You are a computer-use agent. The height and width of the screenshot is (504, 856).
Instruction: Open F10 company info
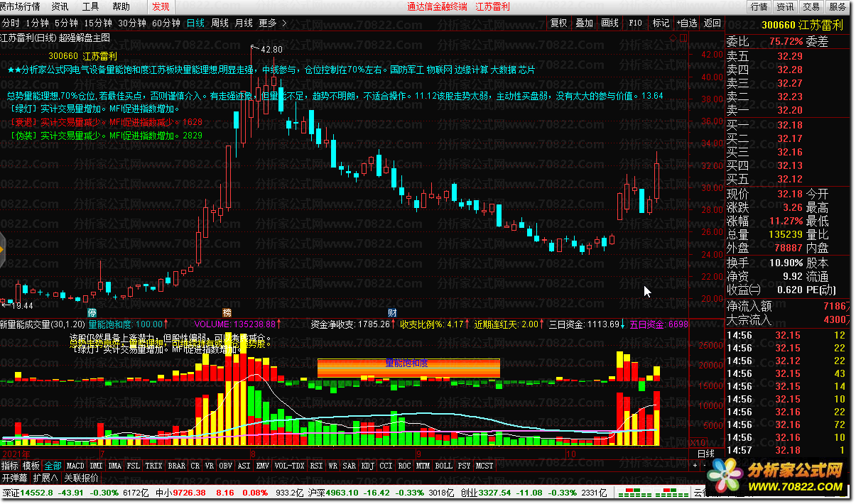pos(635,23)
